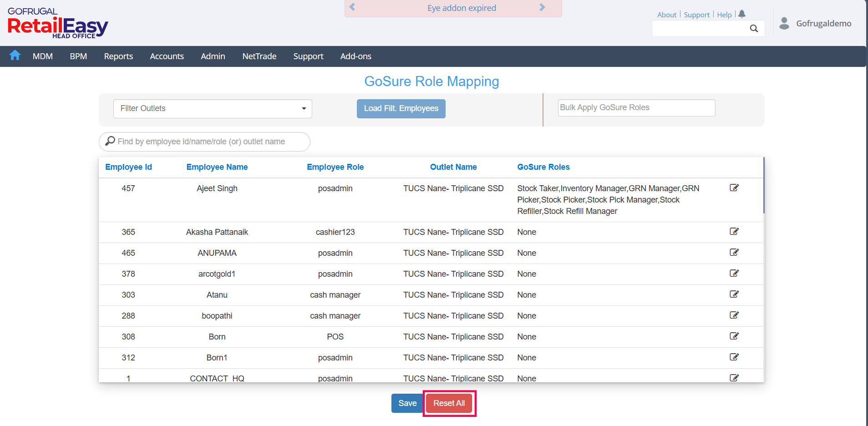Image resolution: width=868 pixels, height=426 pixels.
Task: Click the Home icon in navigation bar
Action: pyautogui.click(x=15, y=56)
